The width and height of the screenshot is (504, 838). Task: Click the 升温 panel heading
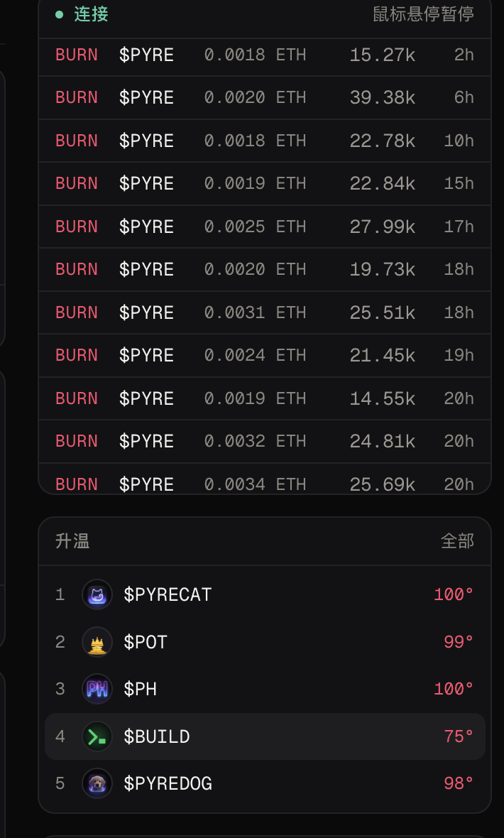coord(72,541)
